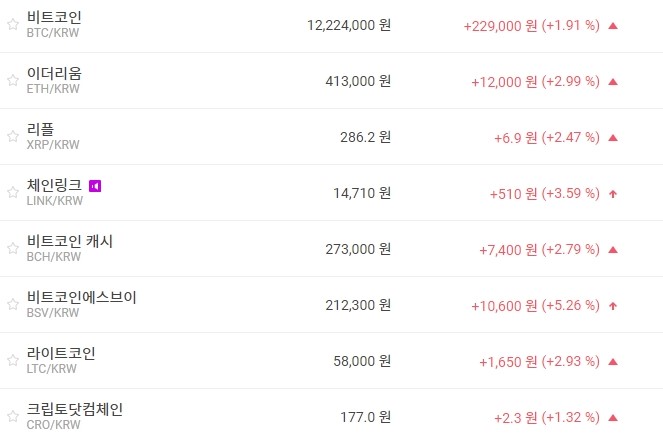The height and width of the screenshot is (442, 663).
Task: Toggle Litecoin LTC/KRW favorite star
Action: pos(13,361)
